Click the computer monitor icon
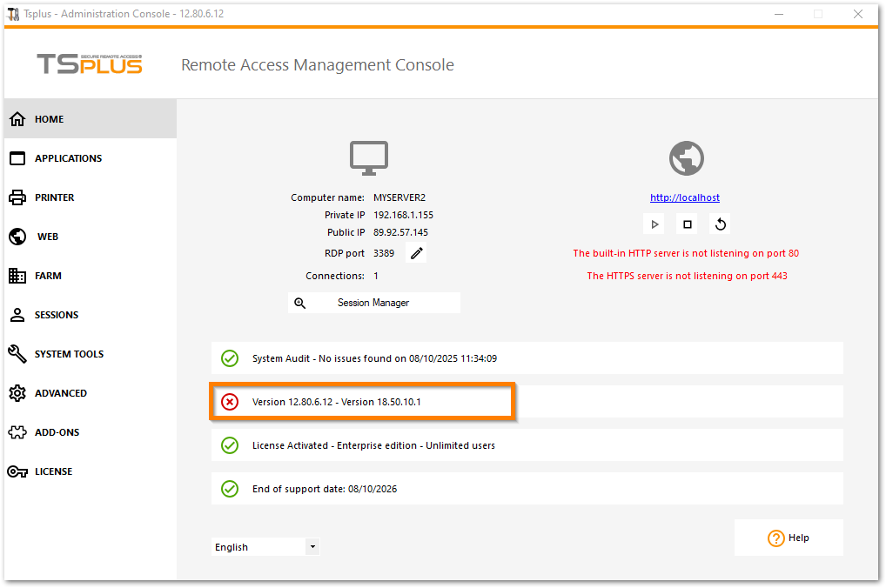886x588 pixels. [x=369, y=158]
